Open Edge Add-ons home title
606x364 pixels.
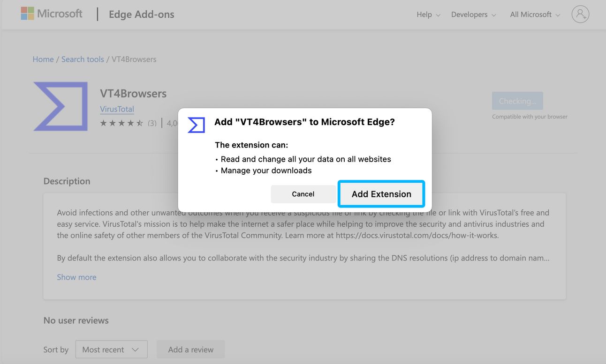point(141,15)
